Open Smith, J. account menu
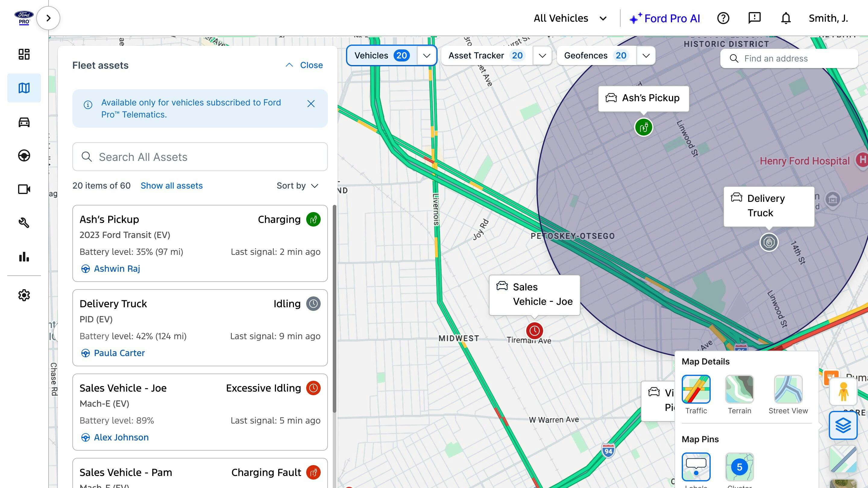The image size is (868, 488). (828, 18)
